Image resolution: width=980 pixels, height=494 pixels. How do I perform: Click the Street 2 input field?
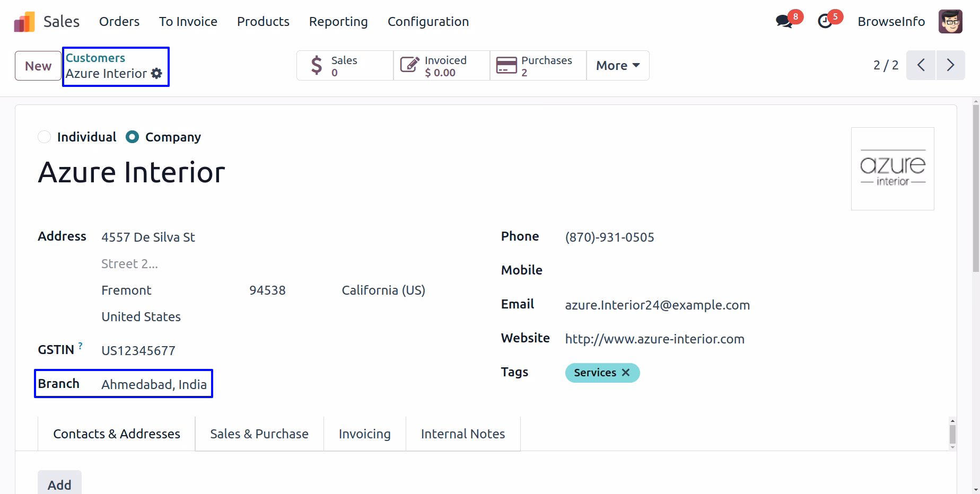click(130, 264)
